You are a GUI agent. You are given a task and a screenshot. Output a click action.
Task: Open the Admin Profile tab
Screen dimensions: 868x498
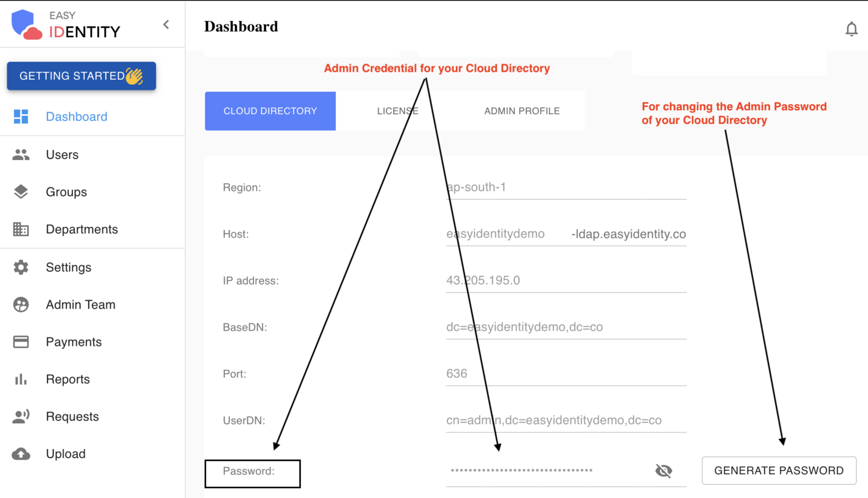coord(522,111)
